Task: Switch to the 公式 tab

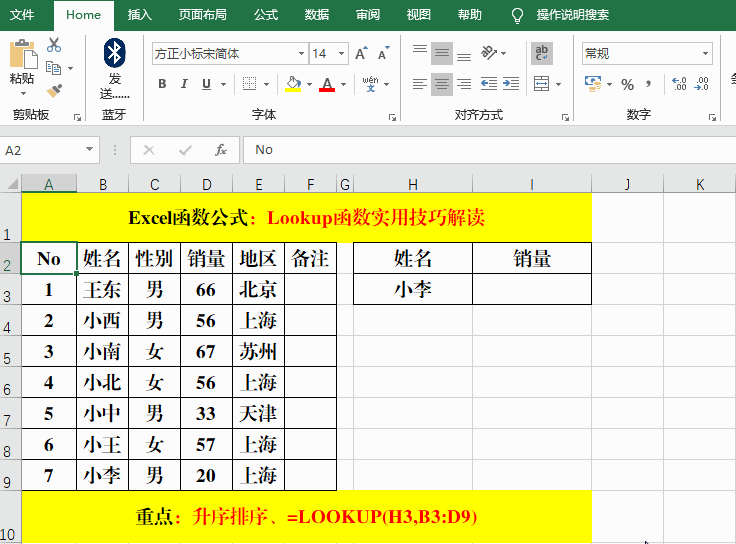Action: [x=266, y=15]
